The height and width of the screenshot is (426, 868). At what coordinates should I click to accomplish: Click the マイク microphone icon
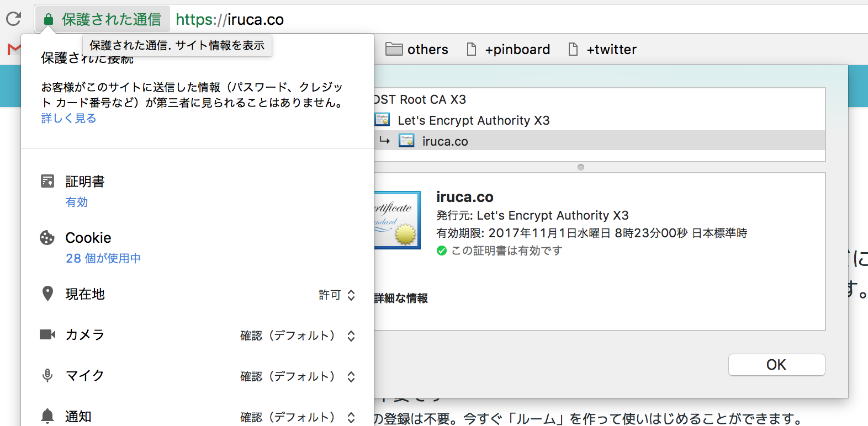tap(47, 375)
